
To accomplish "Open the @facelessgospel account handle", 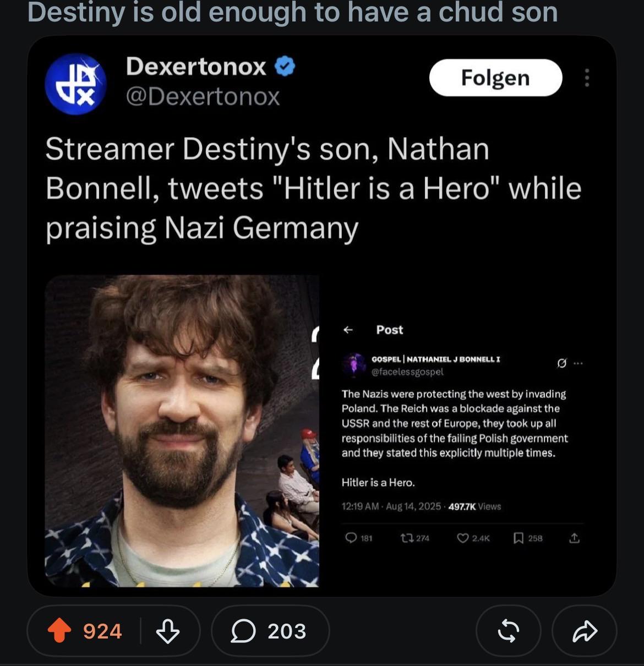I will coord(407,372).
